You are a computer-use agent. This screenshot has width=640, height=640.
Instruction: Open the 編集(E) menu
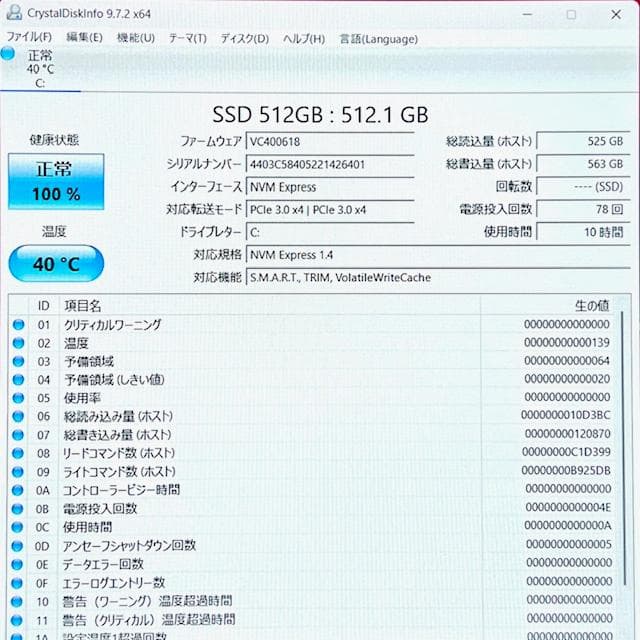click(x=84, y=38)
